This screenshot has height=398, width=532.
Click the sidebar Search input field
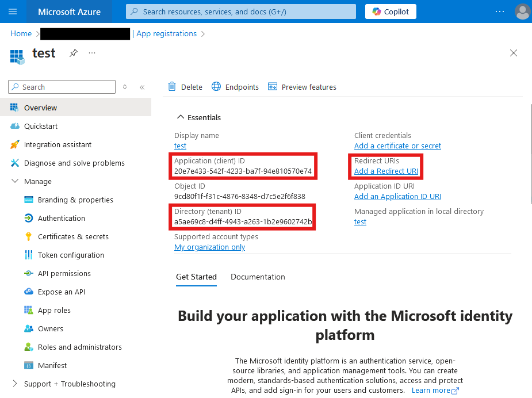66,87
